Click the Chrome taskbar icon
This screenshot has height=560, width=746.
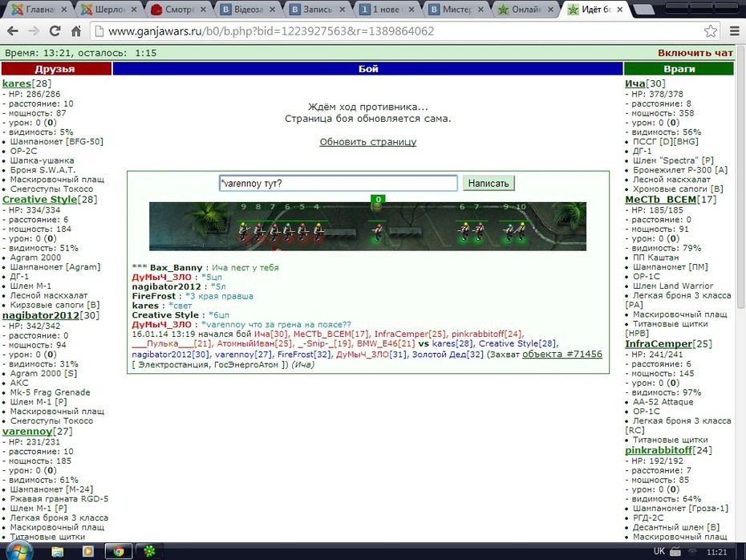coord(119,551)
